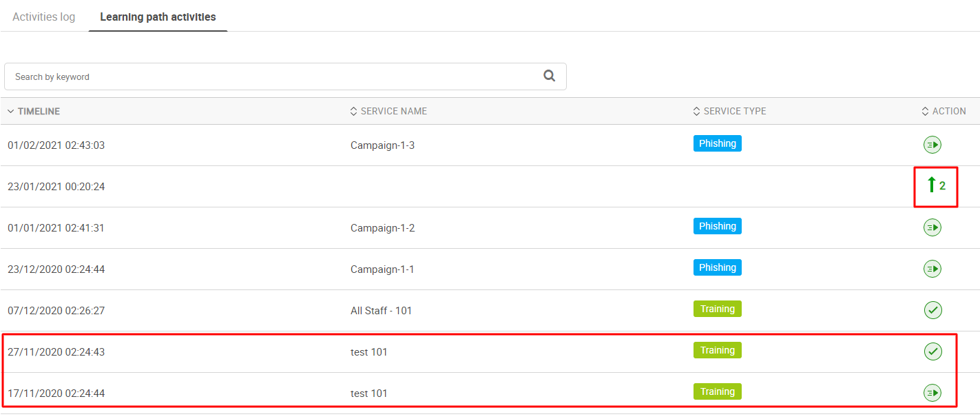Click the timestamp 01/01/2021 02:41:31
This screenshot has height=419, width=980.
56,228
